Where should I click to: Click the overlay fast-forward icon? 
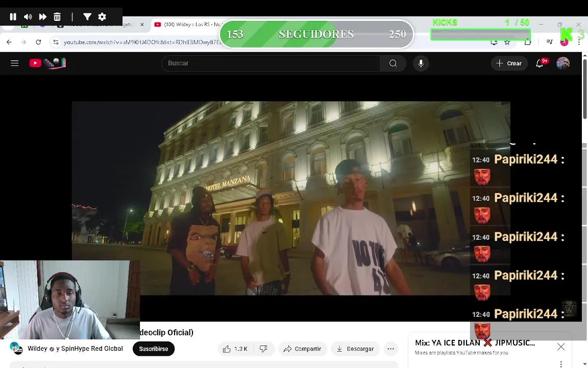click(43, 16)
